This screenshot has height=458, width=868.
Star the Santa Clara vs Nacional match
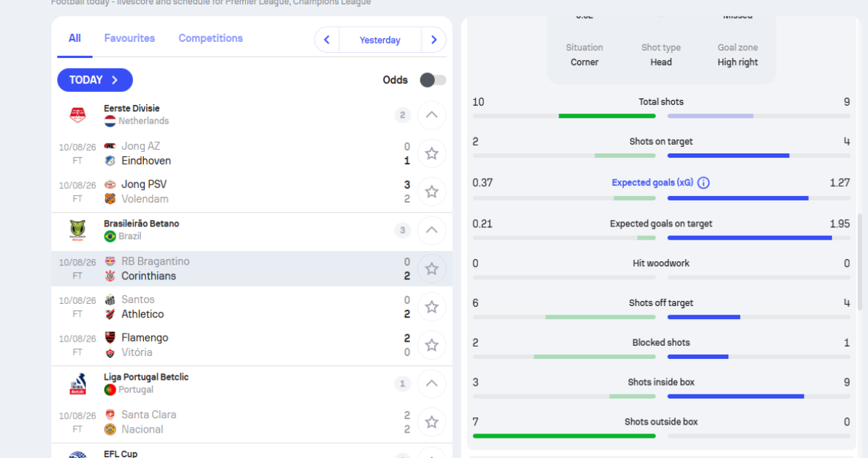coord(432,422)
